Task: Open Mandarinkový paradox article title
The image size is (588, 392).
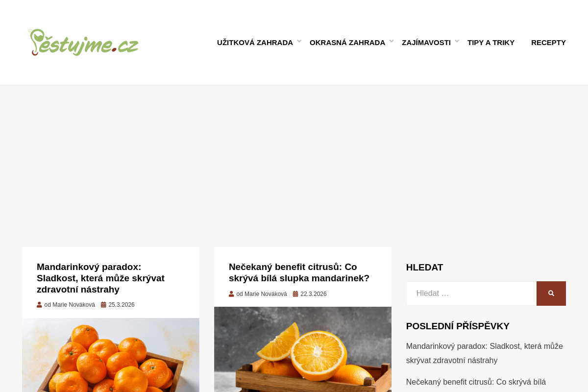Action: click(100, 278)
